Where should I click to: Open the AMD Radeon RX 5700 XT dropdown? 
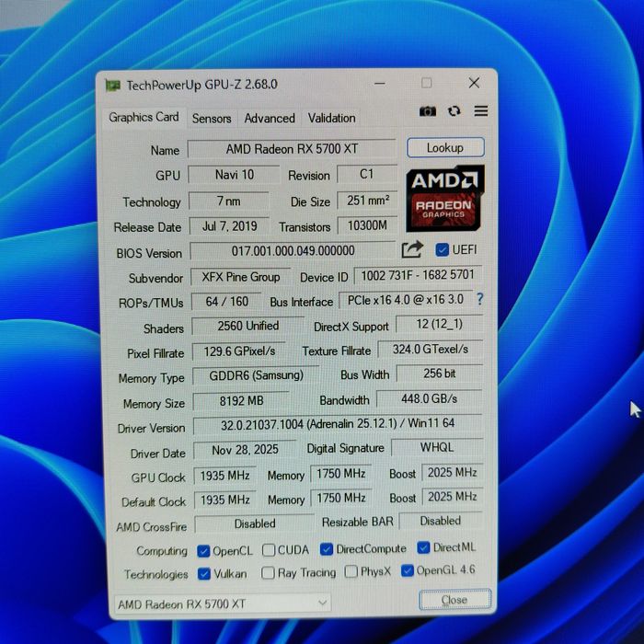coord(223,604)
